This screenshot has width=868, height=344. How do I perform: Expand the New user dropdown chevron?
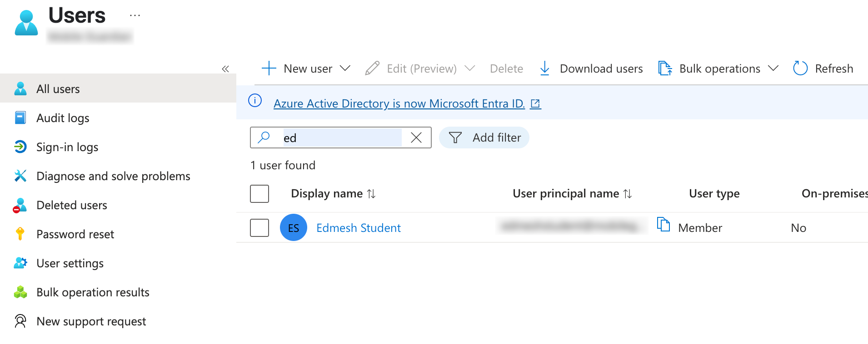coord(345,69)
